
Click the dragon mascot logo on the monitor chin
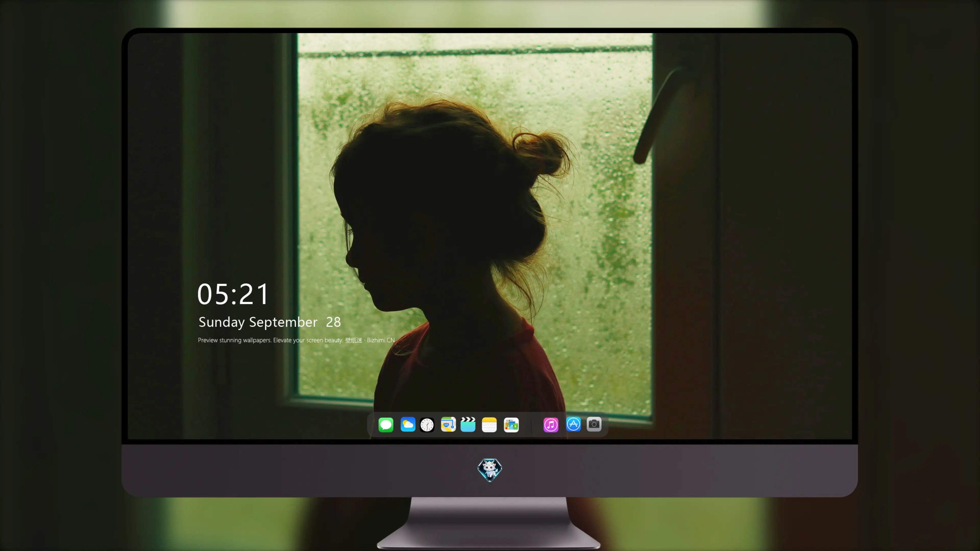tap(490, 470)
